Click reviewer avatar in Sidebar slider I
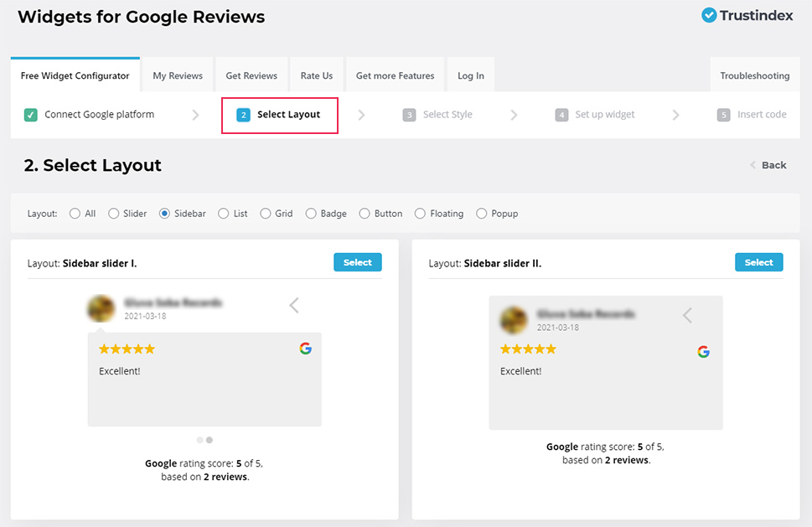 pos(101,308)
